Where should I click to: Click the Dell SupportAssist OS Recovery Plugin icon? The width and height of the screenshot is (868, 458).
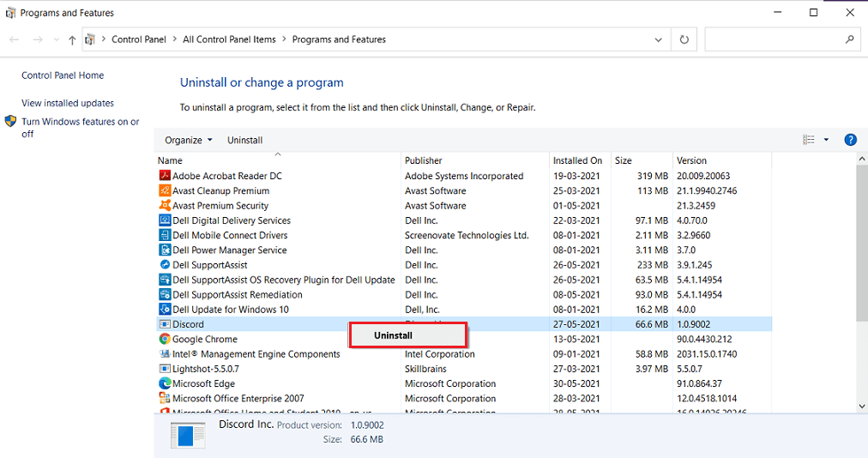pyautogui.click(x=165, y=280)
